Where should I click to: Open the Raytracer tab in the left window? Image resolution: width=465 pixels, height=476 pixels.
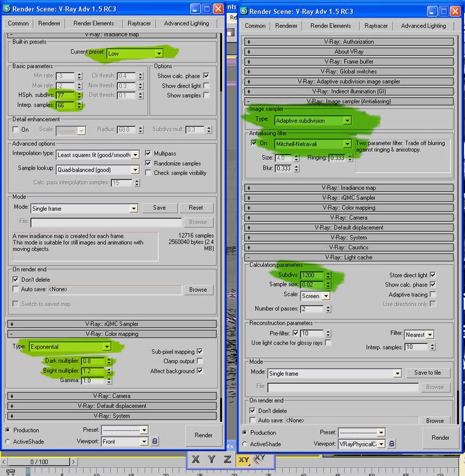[x=139, y=23]
